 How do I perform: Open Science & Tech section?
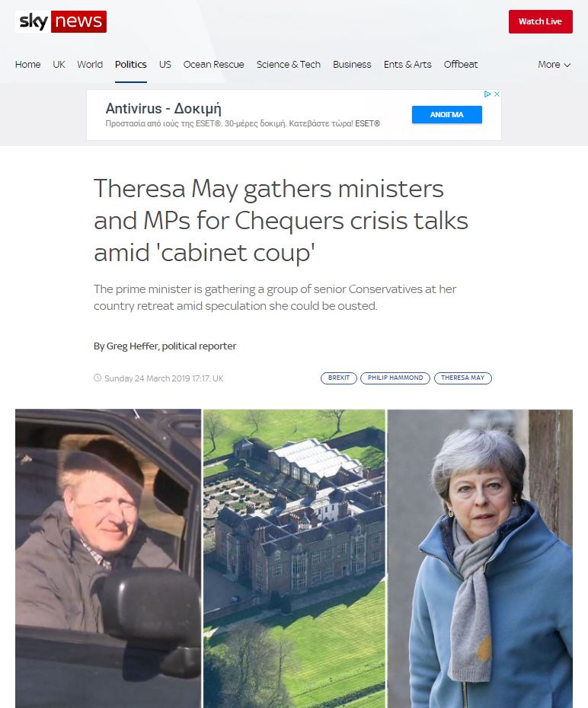pos(289,65)
